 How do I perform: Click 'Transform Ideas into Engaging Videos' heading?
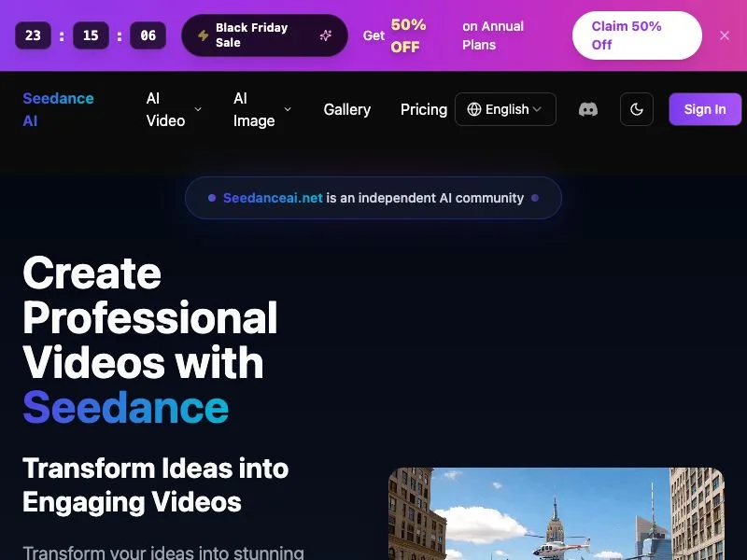tap(155, 484)
